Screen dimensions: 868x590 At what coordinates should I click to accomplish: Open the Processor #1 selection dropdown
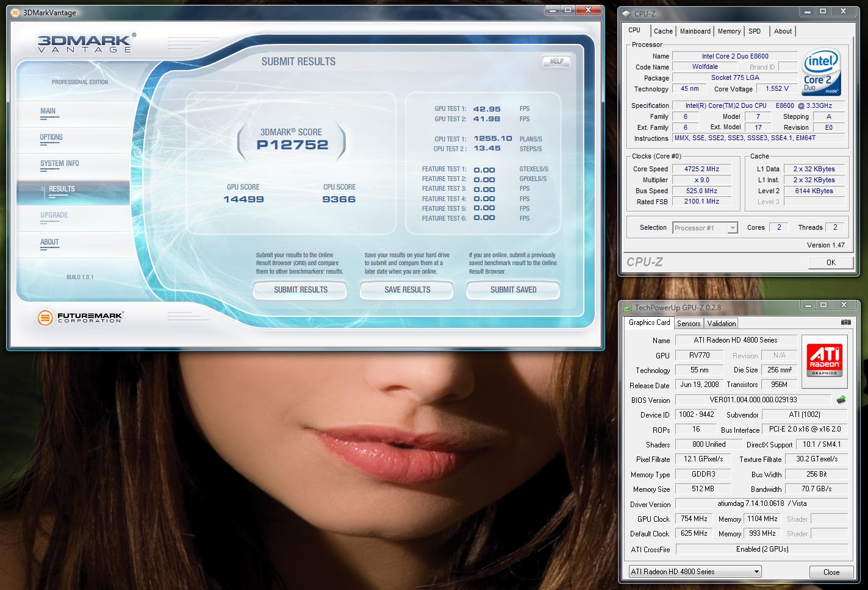(705, 227)
